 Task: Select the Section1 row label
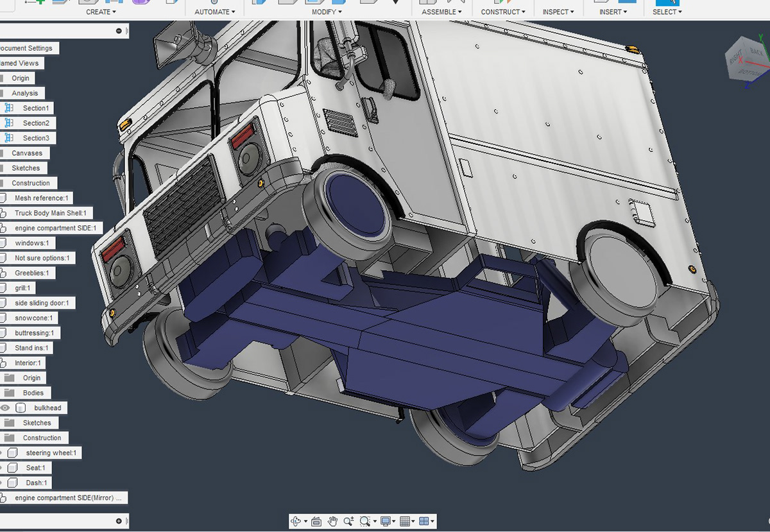click(x=36, y=108)
